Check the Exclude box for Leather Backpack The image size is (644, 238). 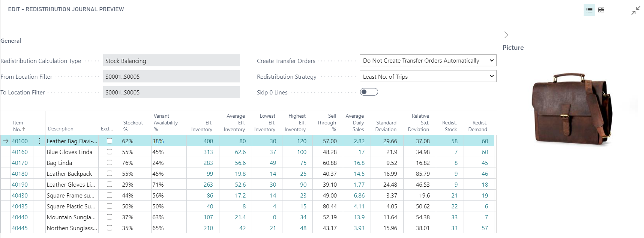110,174
